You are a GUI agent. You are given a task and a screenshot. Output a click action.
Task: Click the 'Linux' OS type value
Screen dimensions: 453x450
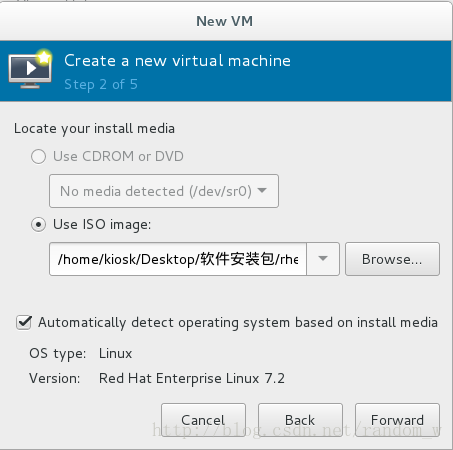pos(115,353)
